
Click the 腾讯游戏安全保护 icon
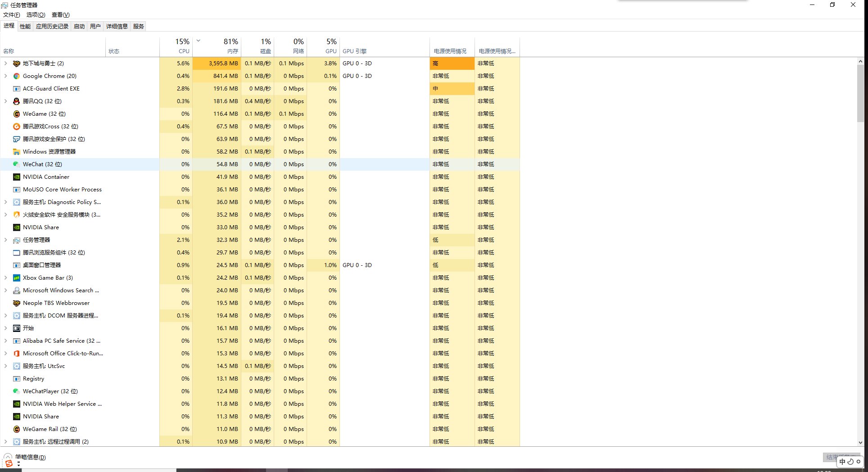pos(17,139)
